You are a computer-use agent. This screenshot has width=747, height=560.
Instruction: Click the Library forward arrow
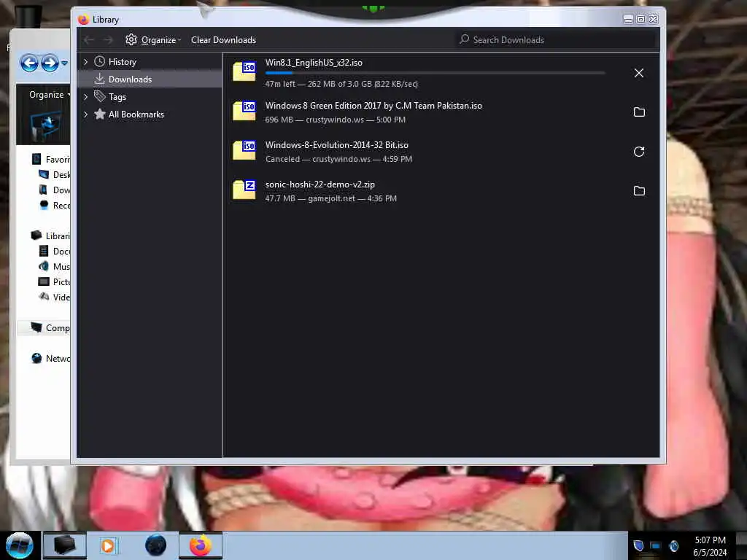click(108, 40)
